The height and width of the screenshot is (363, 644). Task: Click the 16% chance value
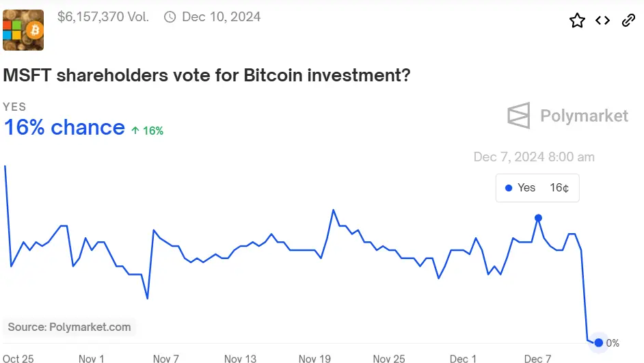64,127
